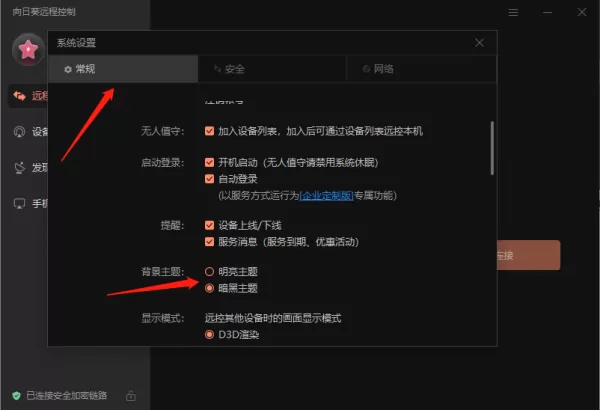600x410 pixels.
Task: Click the 背景主题 setting label
Action: click(163, 271)
